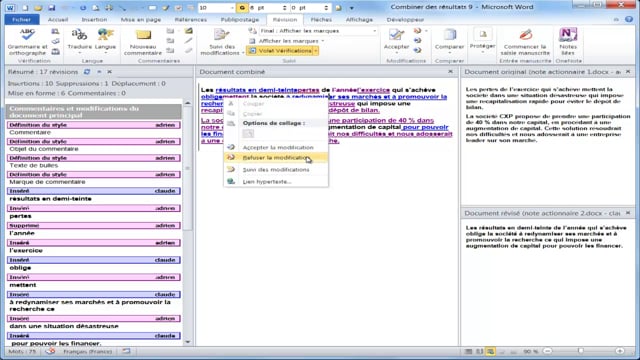Go to previous change icon in Modifications group
This screenshot has width=640, height=360.
click(x=417, y=40)
